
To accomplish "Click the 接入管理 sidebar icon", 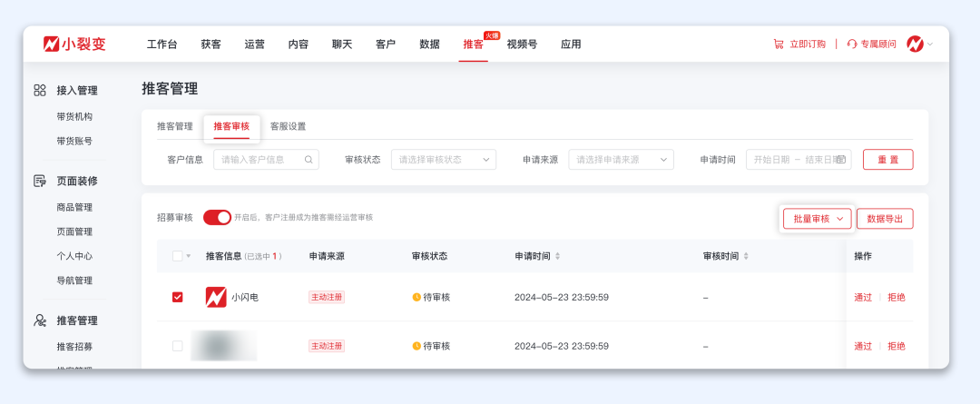I will coord(40,90).
